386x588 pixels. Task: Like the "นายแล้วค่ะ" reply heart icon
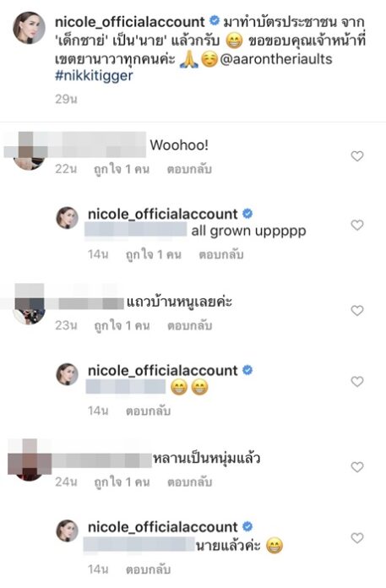coord(357,538)
